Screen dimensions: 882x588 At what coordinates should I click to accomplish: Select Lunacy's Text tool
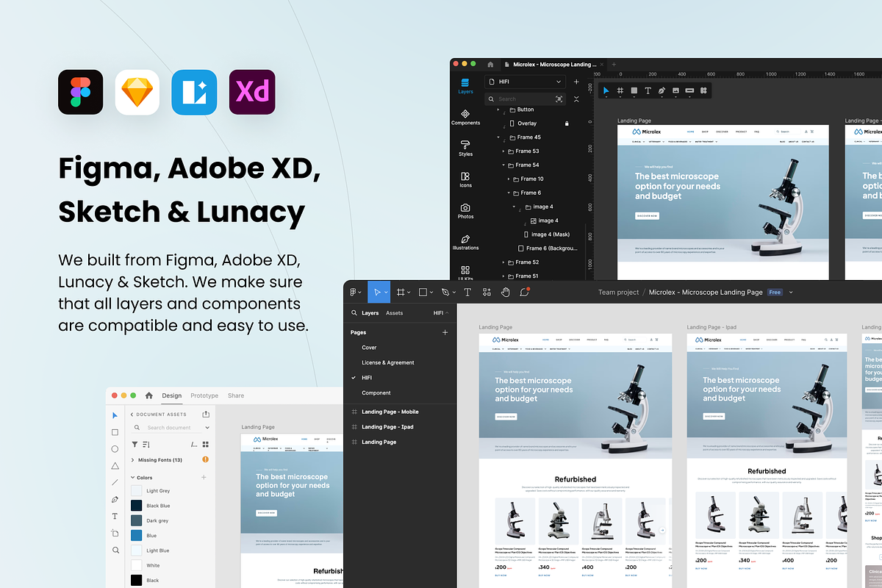(648, 90)
